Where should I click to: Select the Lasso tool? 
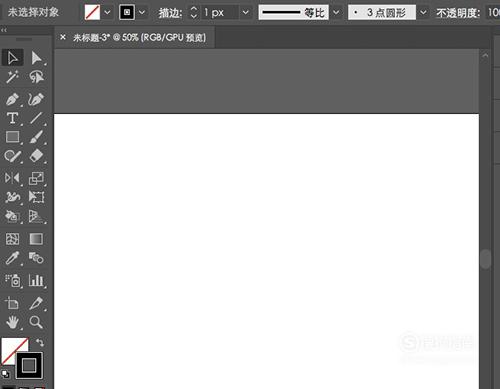point(36,77)
